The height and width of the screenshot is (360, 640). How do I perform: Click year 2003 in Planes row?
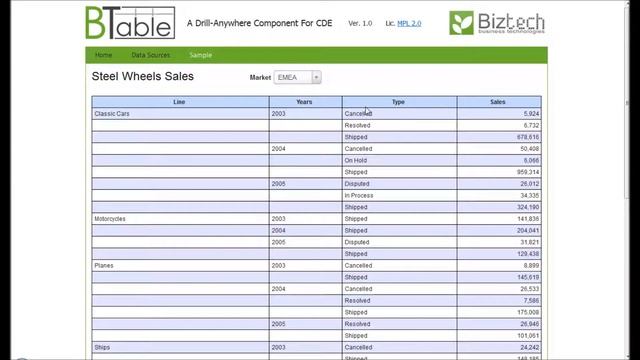[305, 266]
